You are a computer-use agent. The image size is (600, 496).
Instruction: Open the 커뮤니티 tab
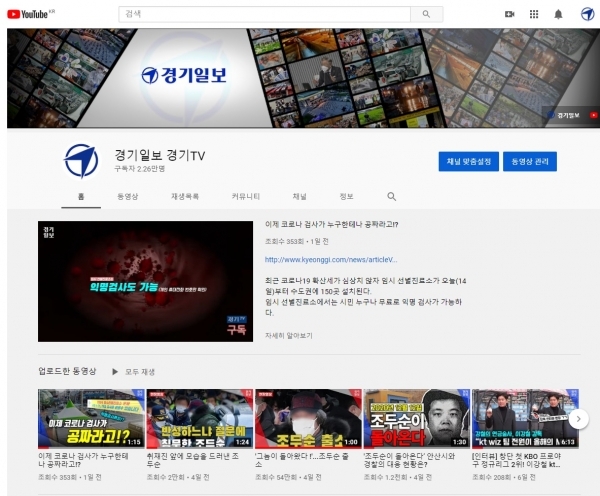[x=246, y=196]
